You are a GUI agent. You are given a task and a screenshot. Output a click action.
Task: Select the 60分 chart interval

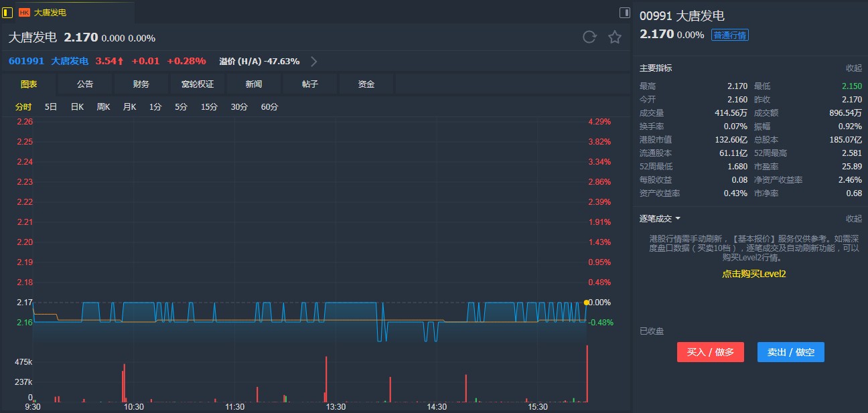pyautogui.click(x=269, y=107)
